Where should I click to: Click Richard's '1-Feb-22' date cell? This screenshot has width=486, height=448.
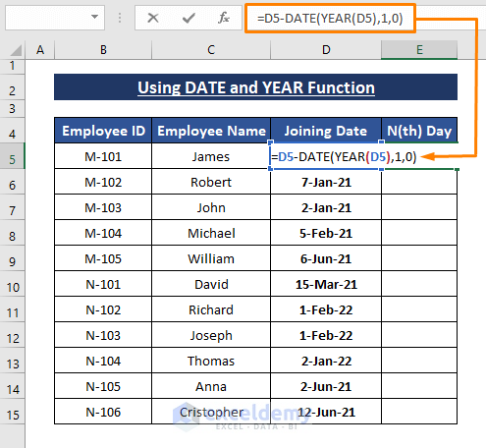pyautogui.click(x=326, y=309)
